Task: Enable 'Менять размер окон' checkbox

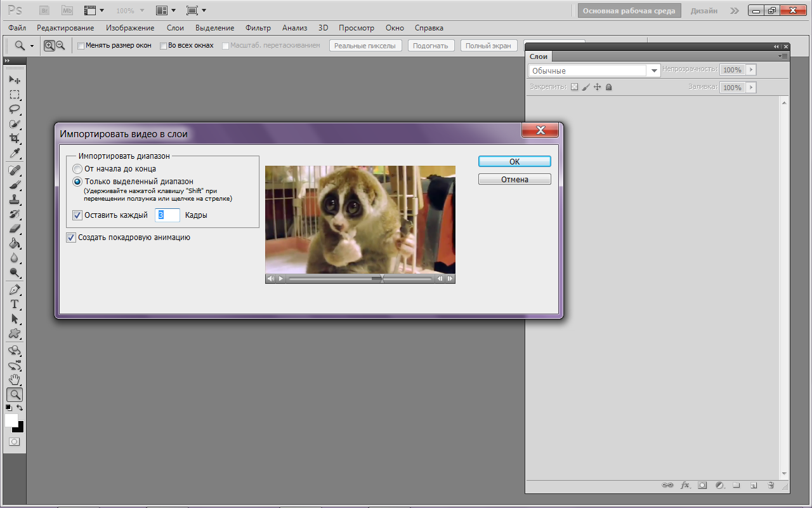Action: pos(81,46)
